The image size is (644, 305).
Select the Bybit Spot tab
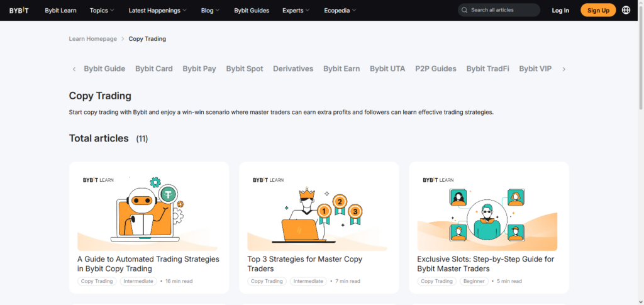click(245, 69)
